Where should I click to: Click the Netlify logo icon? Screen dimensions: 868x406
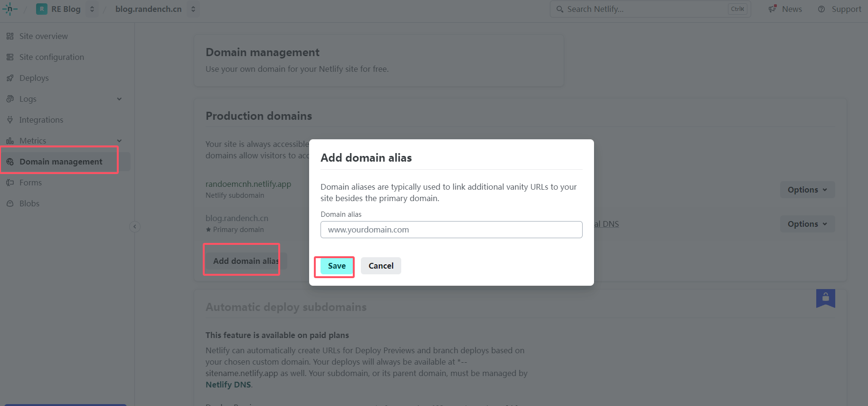pyautogui.click(x=9, y=9)
